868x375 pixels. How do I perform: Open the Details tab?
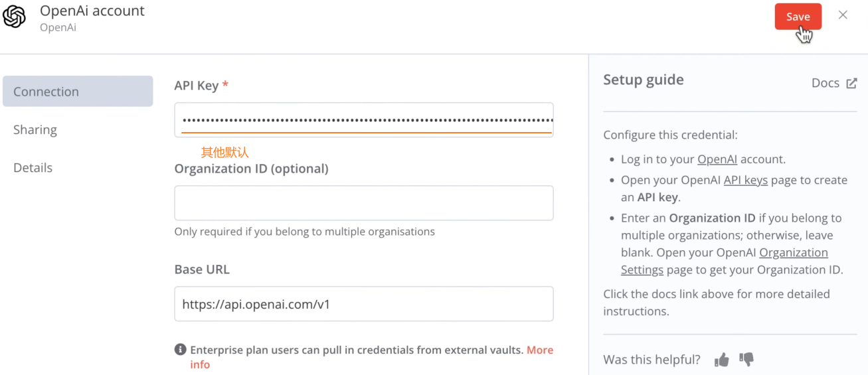[33, 168]
